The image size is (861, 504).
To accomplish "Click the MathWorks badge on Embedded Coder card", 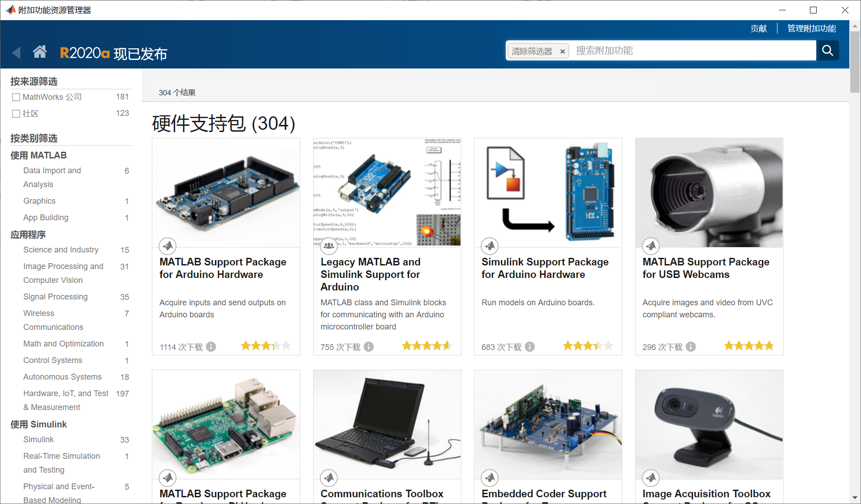I will [490, 478].
